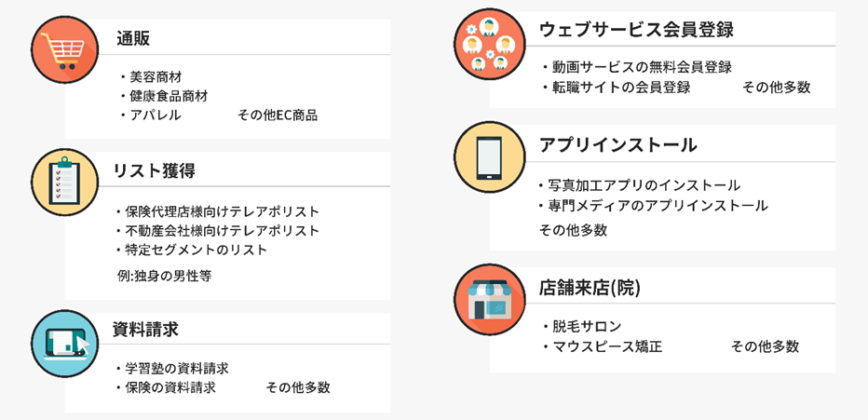This screenshot has height=420, width=868.
Task: Click the clipboard checklist icon for リスト獲得
Action: [x=65, y=182]
